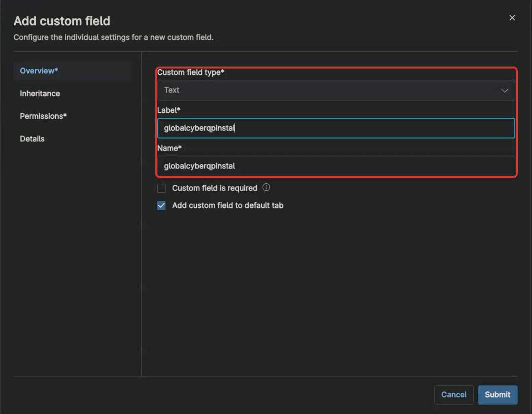Viewport: 532px width, 414px height.
Task: Close the Add custom field dialog
Action: 512,18
